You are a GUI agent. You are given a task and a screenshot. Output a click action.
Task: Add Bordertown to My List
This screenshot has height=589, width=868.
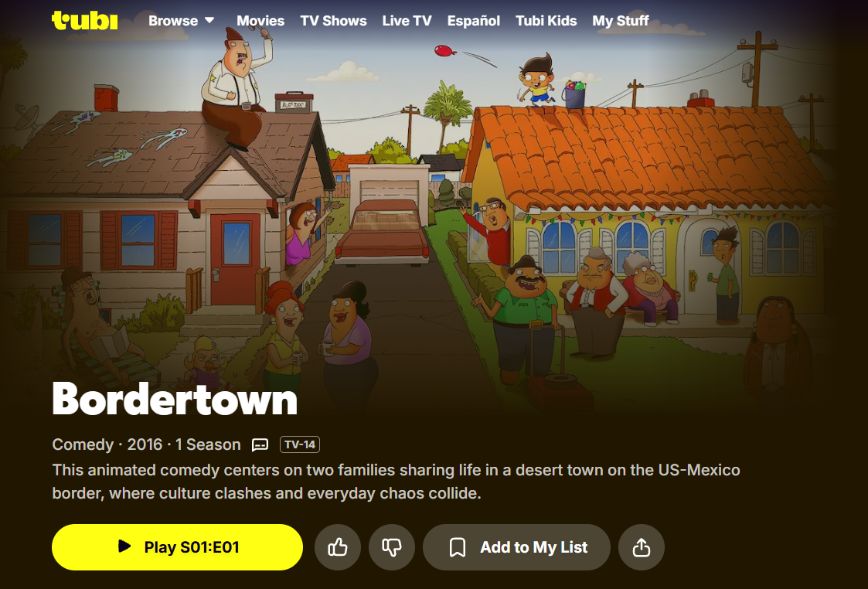516,547
